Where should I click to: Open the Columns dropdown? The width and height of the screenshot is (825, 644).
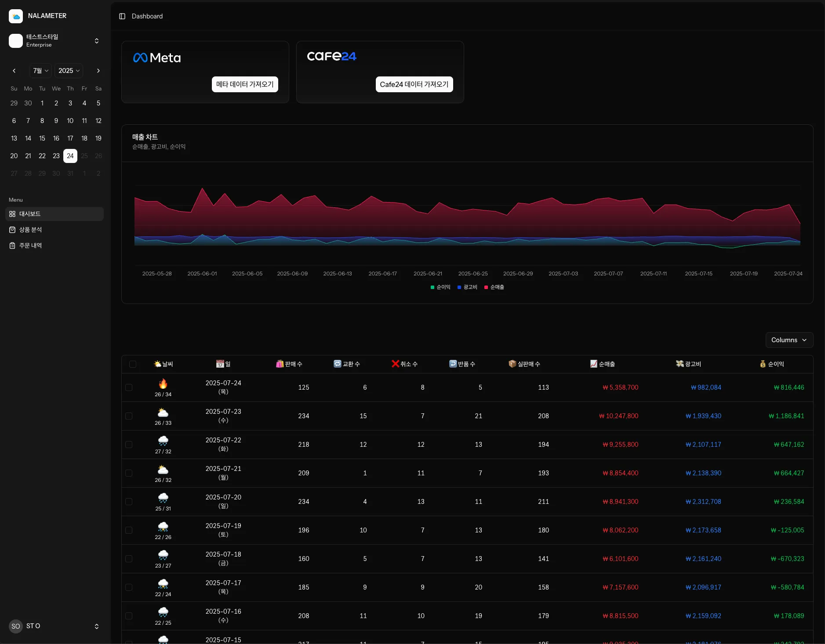tap(789, 340)
